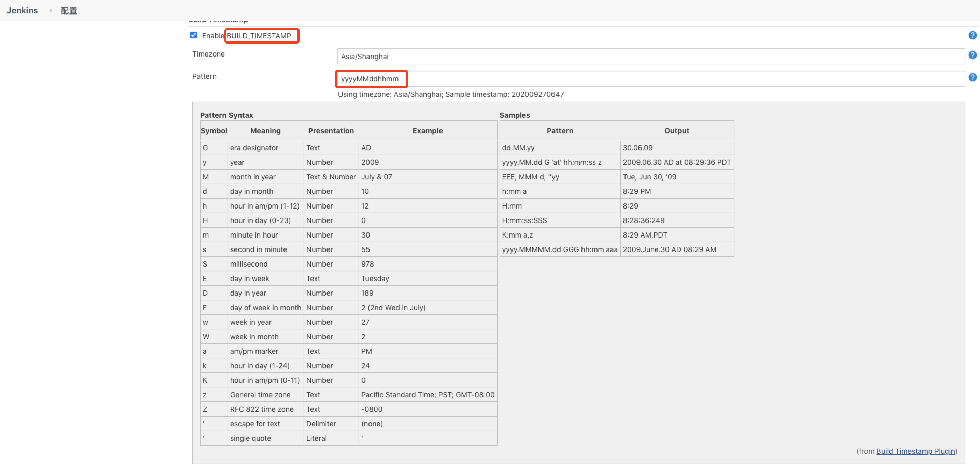980x472 pixels.
Task: Click the 'era designator' meaning cell
Action: pos(266,148)
